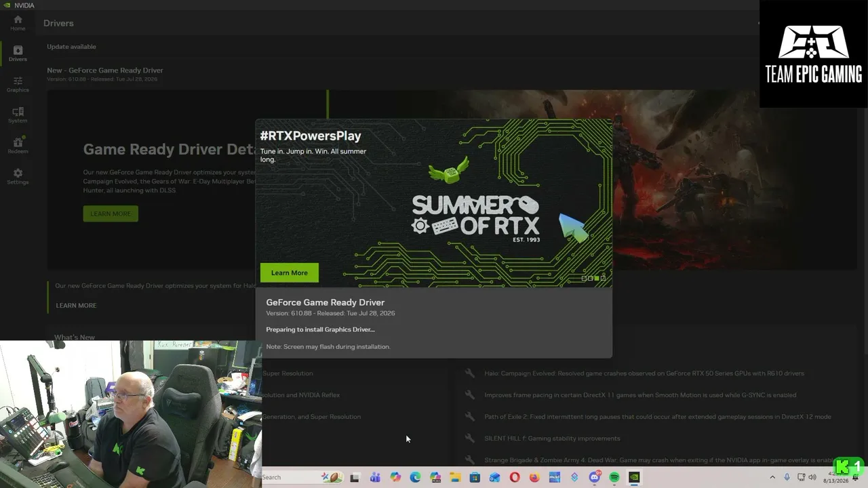Screen dimensions: 868x488
Task: Open the LEARN MORE link below the driver summary
Action: 76,305
